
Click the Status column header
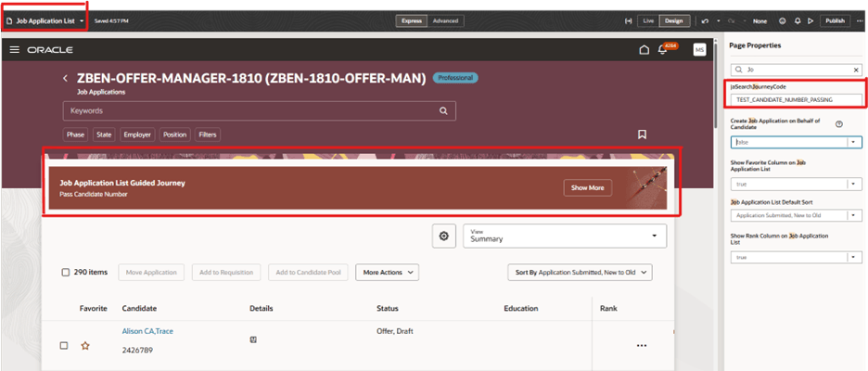pyautogui.click(x=388, y=309)
